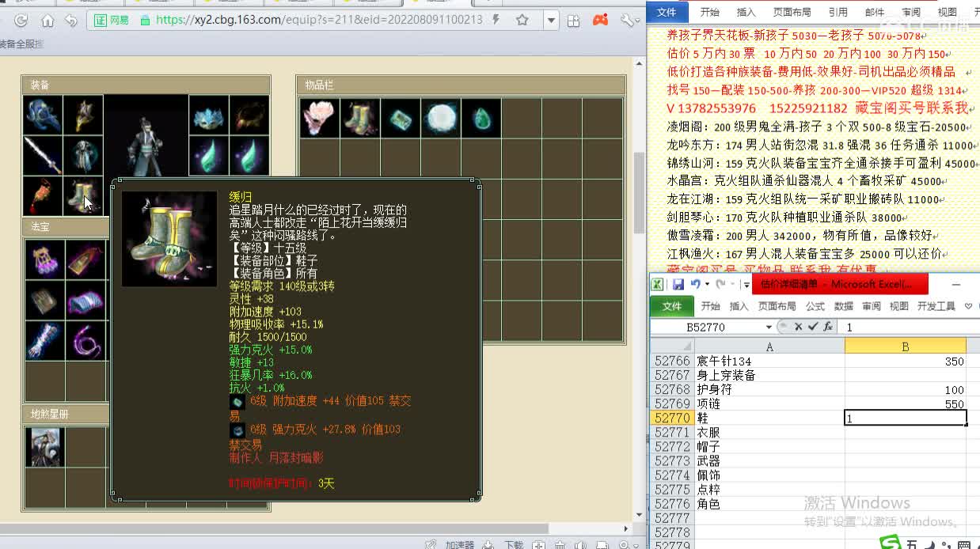Select the glowing blue glove artifact
980x549 pixels.
pos(44,340)
